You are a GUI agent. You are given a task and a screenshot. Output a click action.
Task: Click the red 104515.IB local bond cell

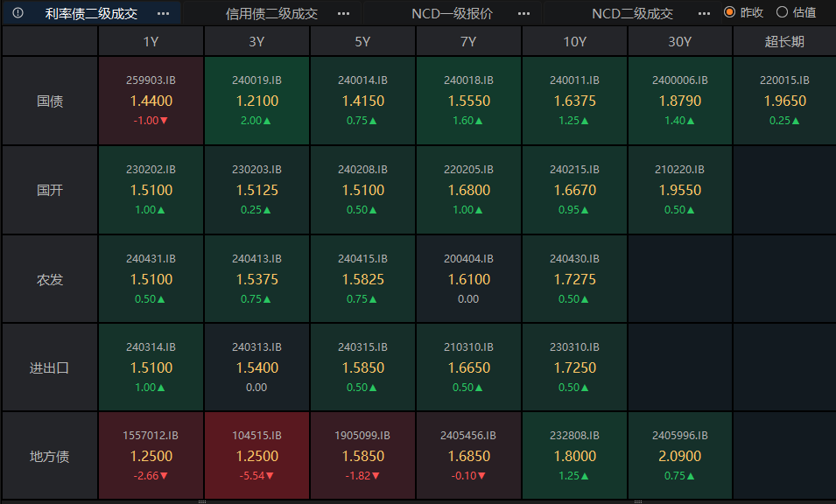(257, 456)
